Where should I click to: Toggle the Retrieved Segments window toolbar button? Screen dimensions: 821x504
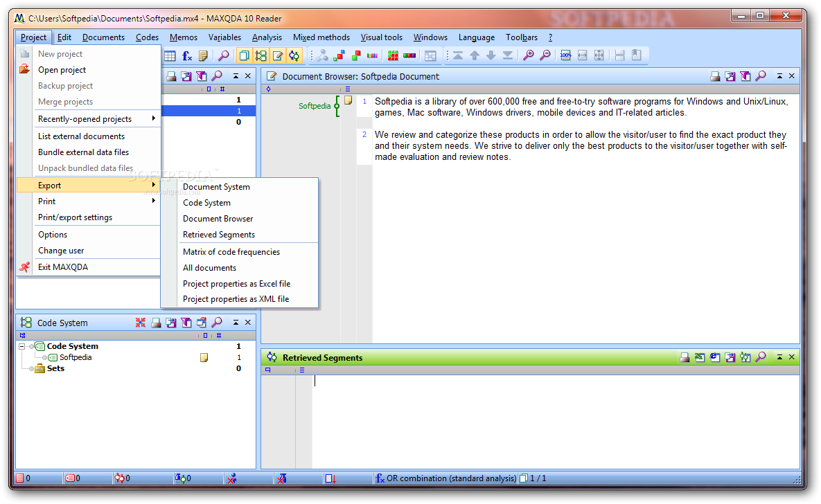point(294,55)
